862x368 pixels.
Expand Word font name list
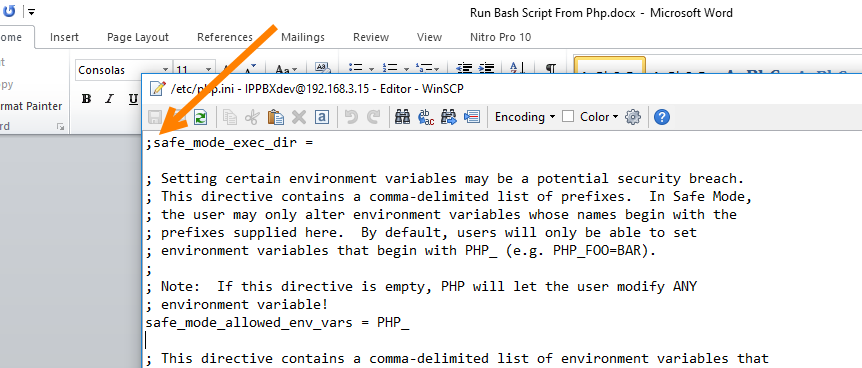tap(164, 70)
